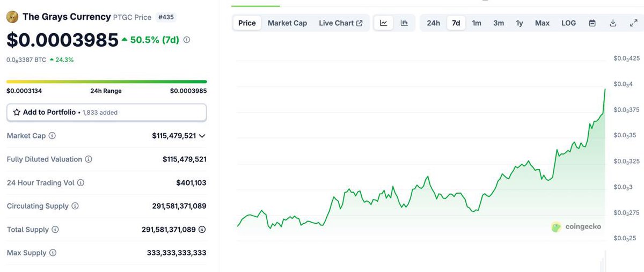Set chart range to 7d
The height and width of the screenshot is (272, 644).
pyautogui.click(x=456, y=23)
